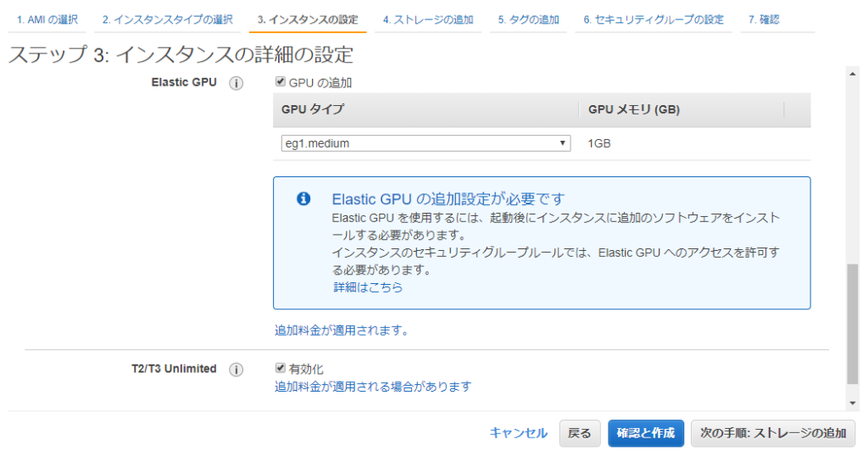Open the 4. ストレージの追加 tab
Screen dimensions: 868x462
[x=428, y=19]
